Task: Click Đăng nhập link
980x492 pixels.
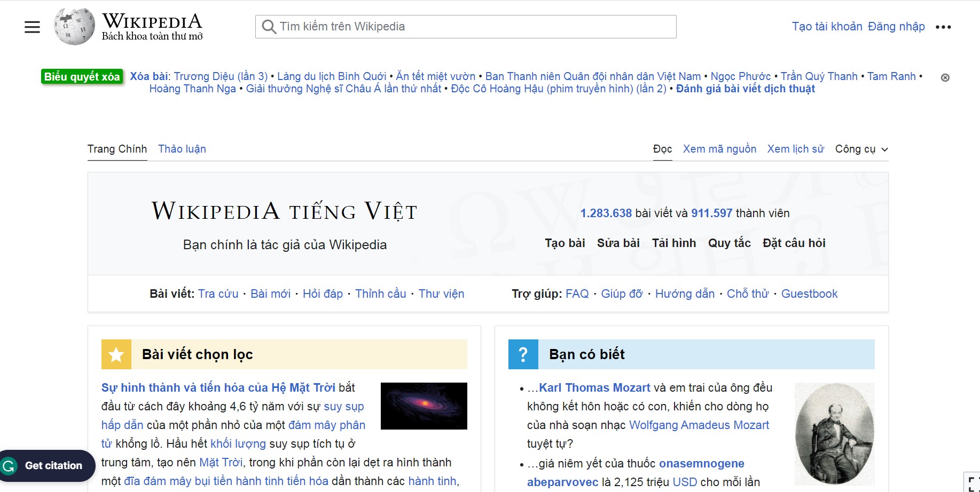Action: (x=896, y=27)
